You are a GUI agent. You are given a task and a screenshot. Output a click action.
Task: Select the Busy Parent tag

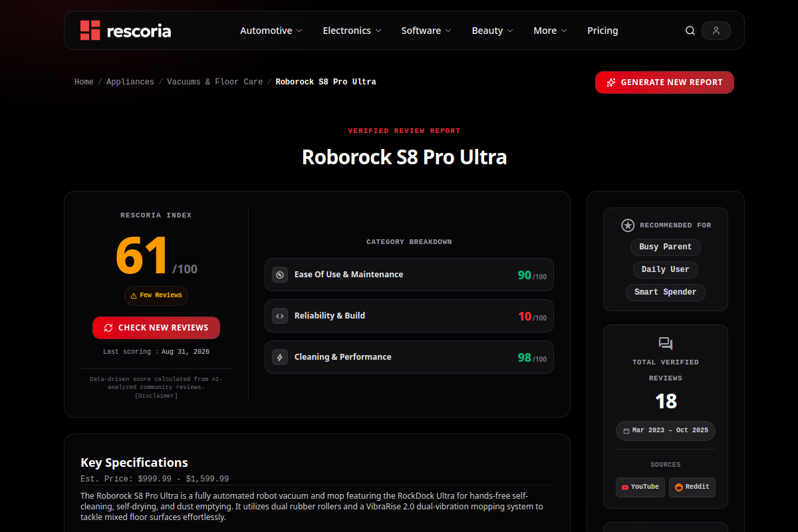666,247
